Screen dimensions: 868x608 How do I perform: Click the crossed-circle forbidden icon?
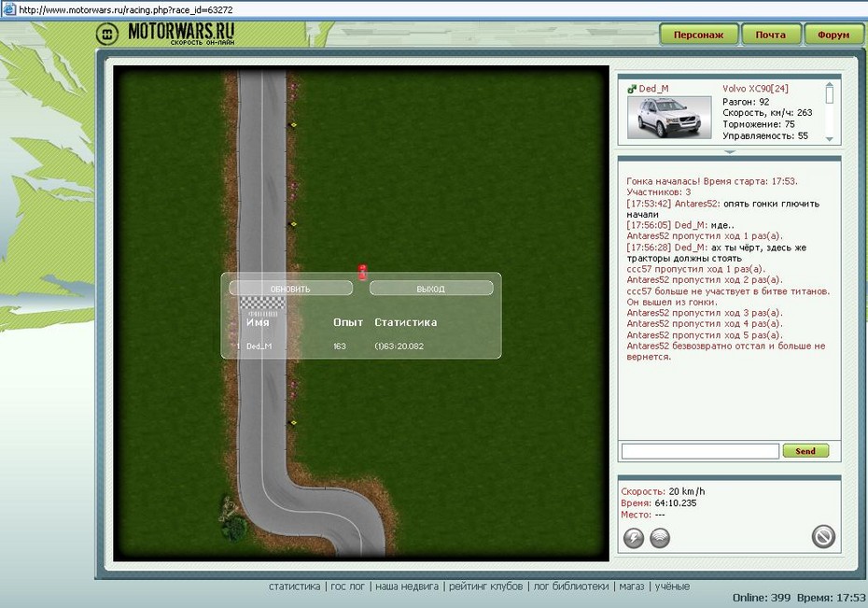tap(822, 536)
